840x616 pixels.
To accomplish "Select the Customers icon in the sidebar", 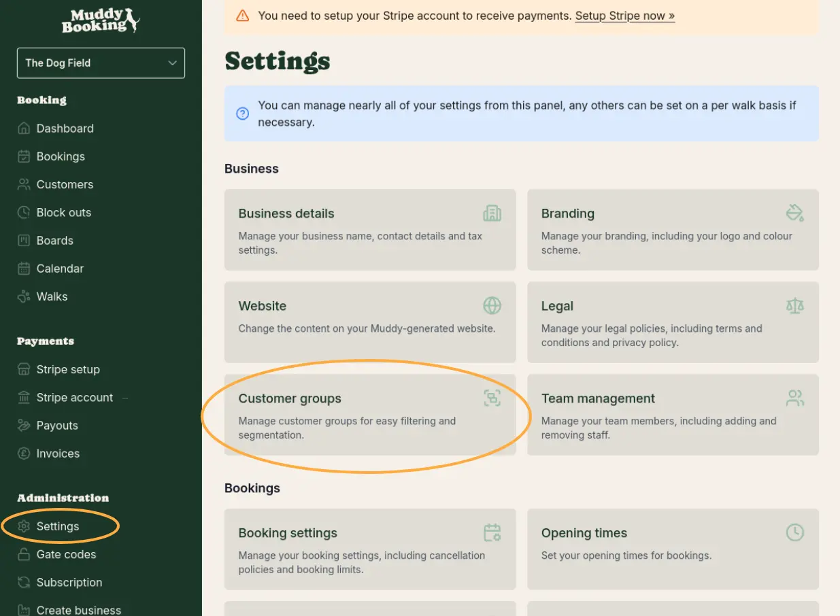I will (x=23, y=184).
